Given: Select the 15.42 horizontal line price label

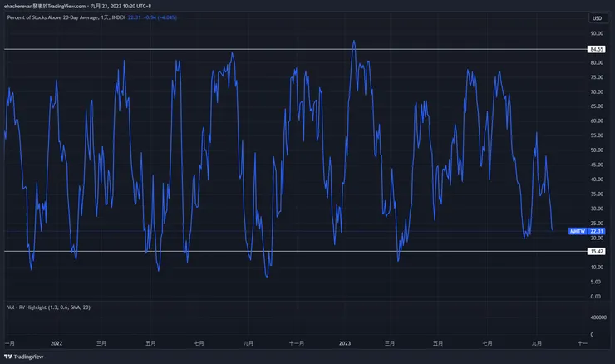Looking at the screenshot, I should click(x=596, y=251).
